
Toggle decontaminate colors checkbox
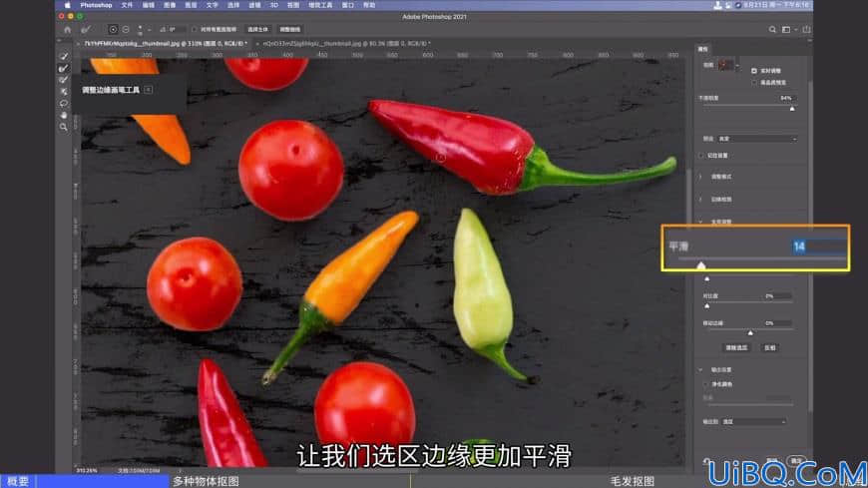click(705, 384)
